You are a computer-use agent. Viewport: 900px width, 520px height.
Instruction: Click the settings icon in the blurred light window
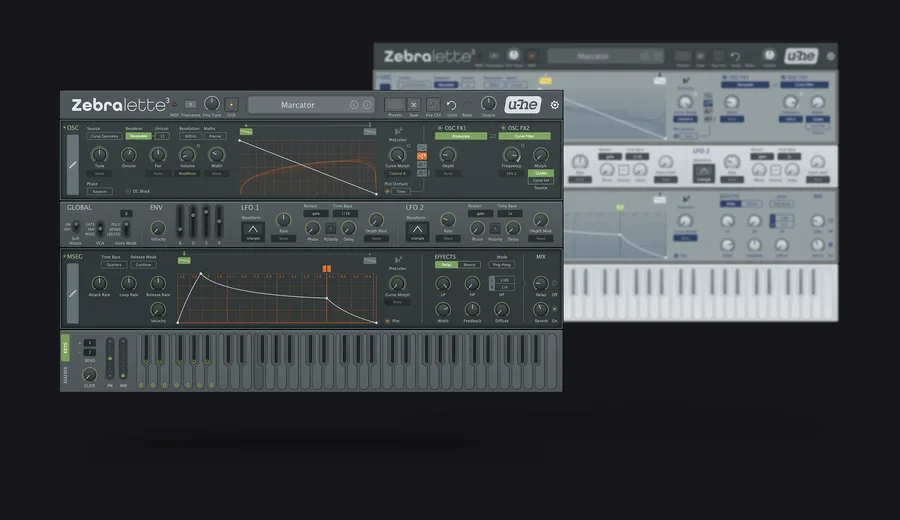[x=831, y=56]
